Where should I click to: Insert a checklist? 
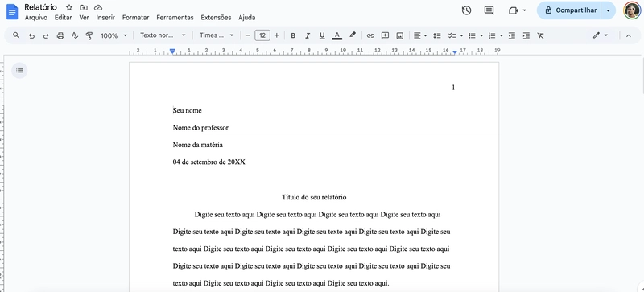tap(452, 35)
